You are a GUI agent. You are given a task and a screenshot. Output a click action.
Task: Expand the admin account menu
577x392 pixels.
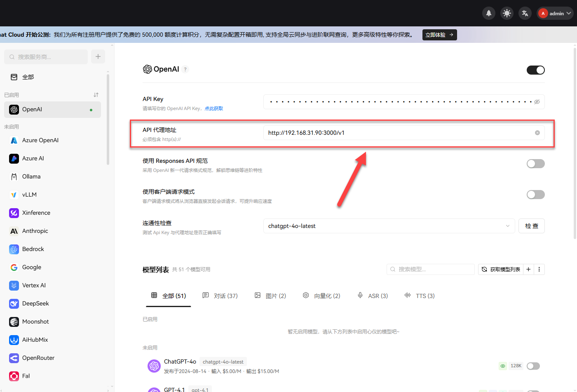[554, 13]
